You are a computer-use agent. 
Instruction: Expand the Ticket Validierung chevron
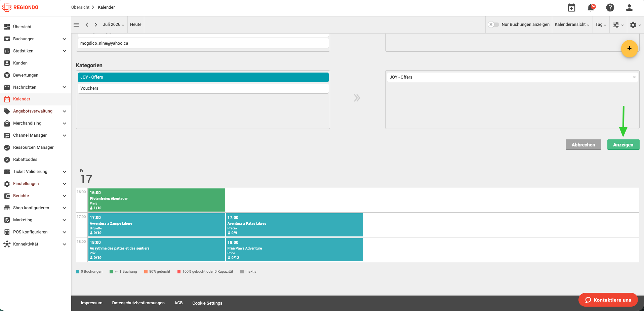(65, 172)
